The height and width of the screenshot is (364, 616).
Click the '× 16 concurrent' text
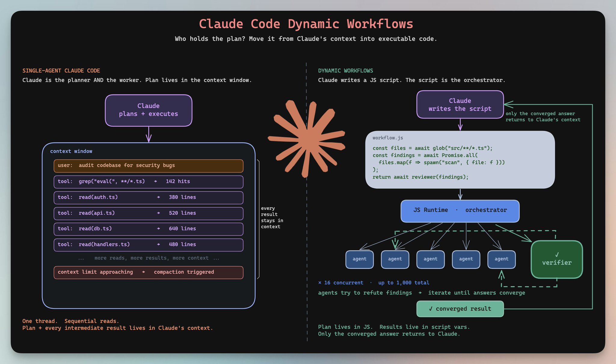point(341,283)
